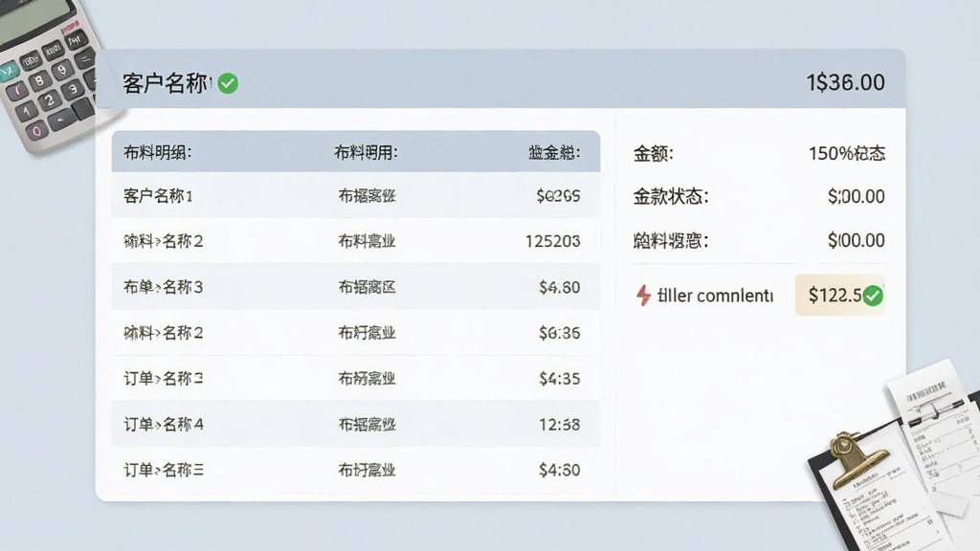Viewport: 980px width, 551px height.
Task: Click the 布料明用: column header
Action: [366, 152]
